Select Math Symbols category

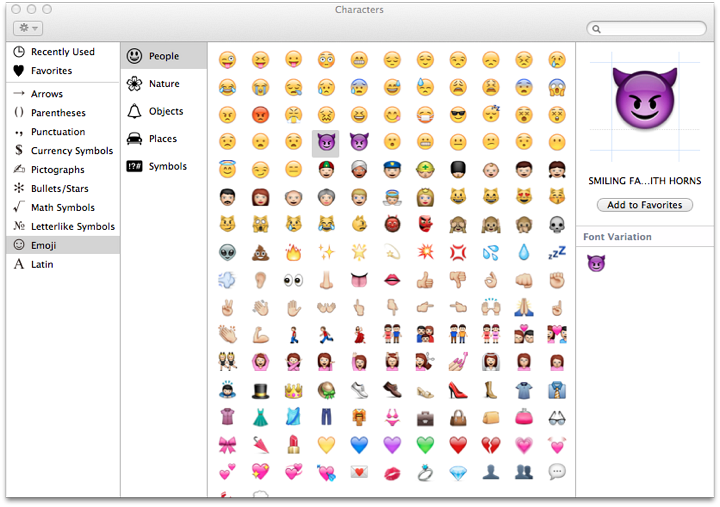pyautogui.click(x=63, y=208)
